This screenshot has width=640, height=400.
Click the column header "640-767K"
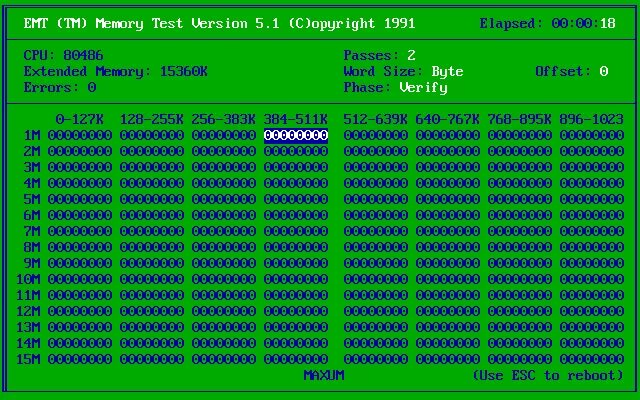447,119
